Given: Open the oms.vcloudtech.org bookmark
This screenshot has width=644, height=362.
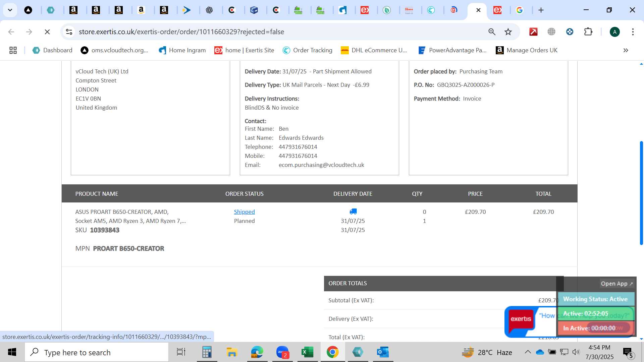Looking at the screenshot, I should click(114, 50).
